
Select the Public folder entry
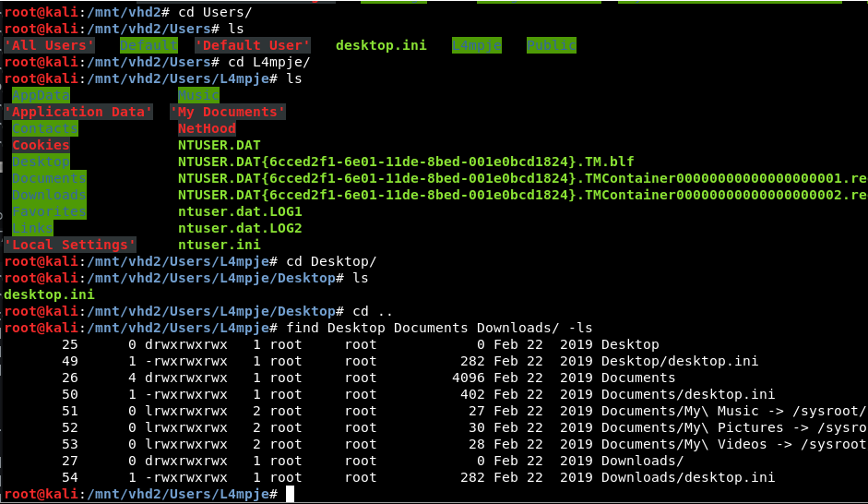pos(552,45)
